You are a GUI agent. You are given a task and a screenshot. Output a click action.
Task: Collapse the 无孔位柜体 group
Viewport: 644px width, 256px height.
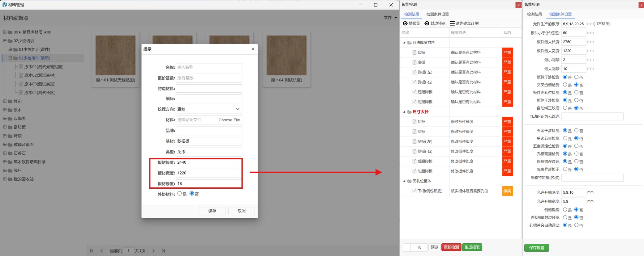tap(404, 181)
